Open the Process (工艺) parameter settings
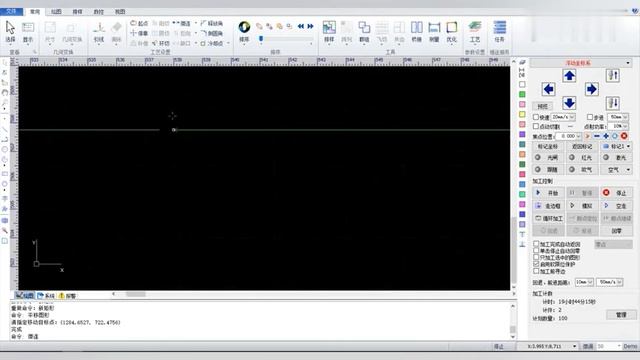This screenshot has height=360, width=640. 475,31
